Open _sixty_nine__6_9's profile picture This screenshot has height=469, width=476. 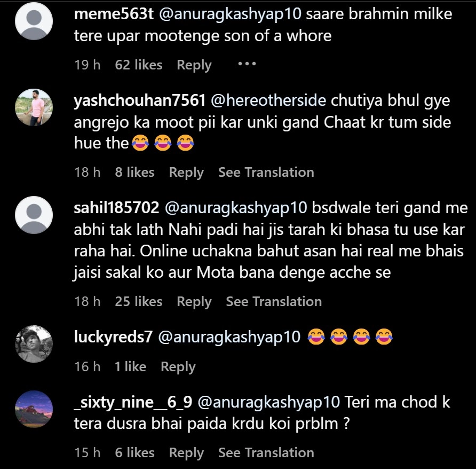(x=34, y=409)
